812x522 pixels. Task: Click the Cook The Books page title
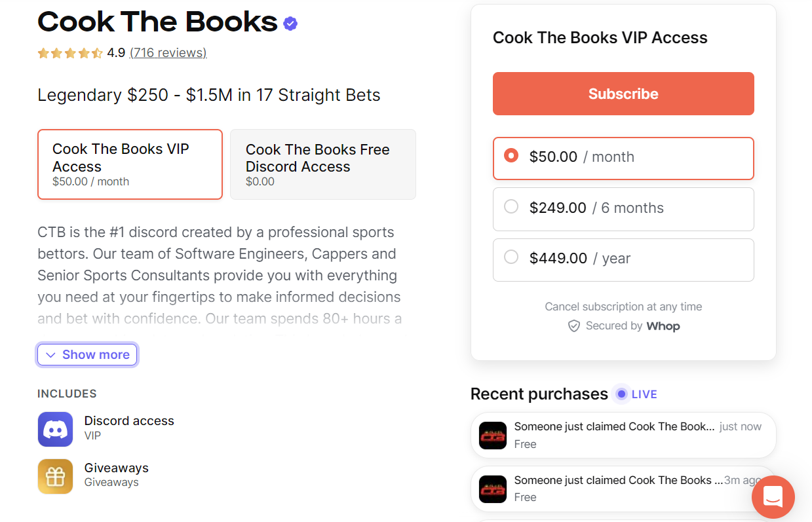157,22
